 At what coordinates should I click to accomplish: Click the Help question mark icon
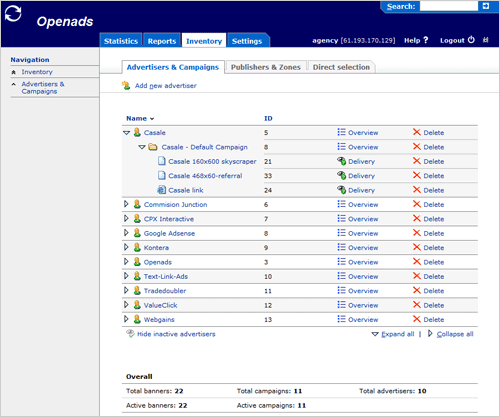tap(426, 40)
